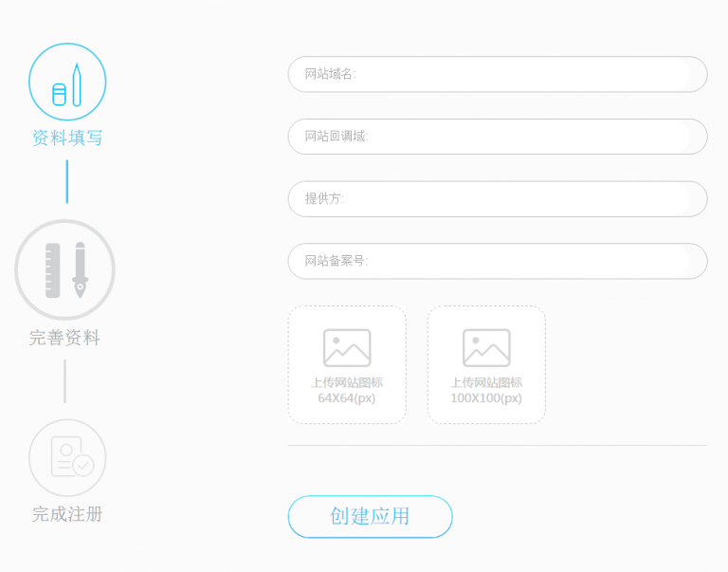
Task: Click the ruler and pen step icon
Action: coord(65,270)
